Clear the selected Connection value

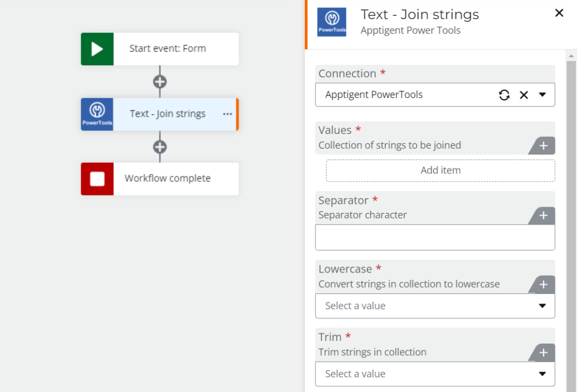(x=523, y=95)
